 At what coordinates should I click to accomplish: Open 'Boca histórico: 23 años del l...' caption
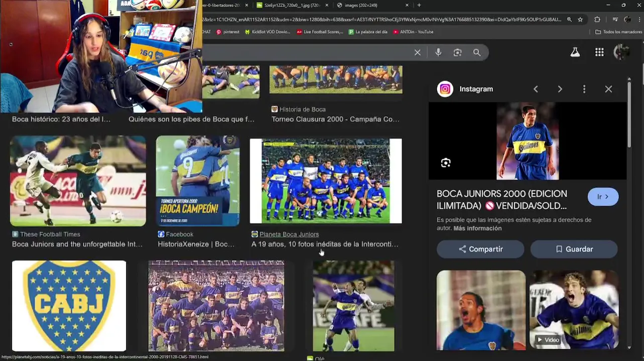[61, 119]
